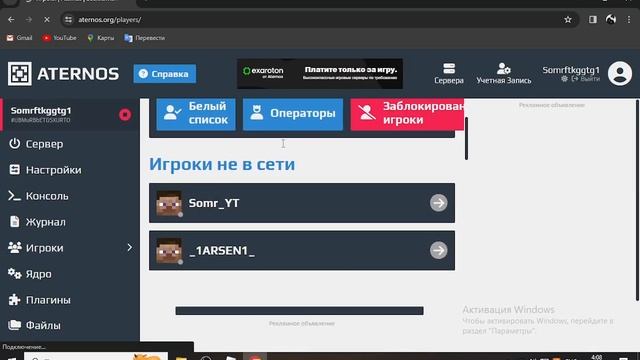The height and width of the screenshot is (360, 640).
Task: Expand the Игроки submenu chevron
Action: (x=129, y=248)
